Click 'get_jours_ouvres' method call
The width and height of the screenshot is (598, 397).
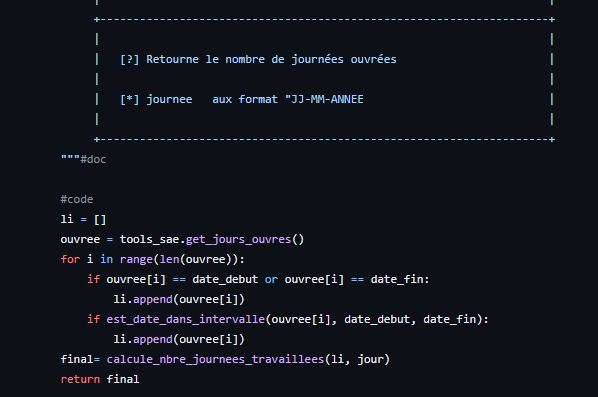coord(238,239)
